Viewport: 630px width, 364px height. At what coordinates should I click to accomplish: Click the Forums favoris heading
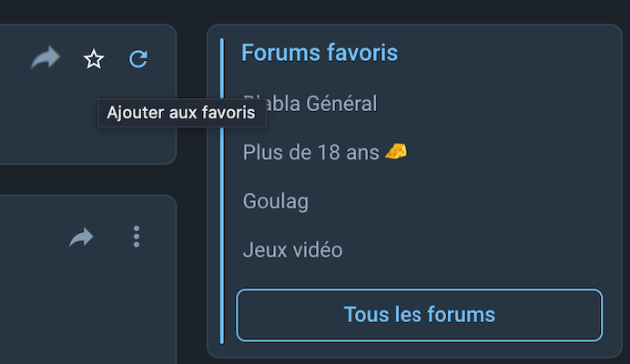[320, 53]
